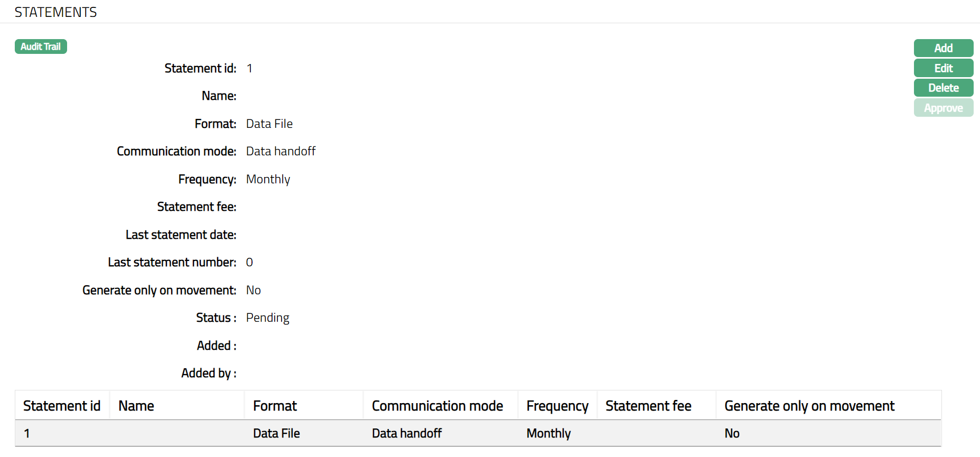Screen dimensions: 980x457
Task: Click the Pending status value
Action: pyautogui.click(x=267, y=318)
